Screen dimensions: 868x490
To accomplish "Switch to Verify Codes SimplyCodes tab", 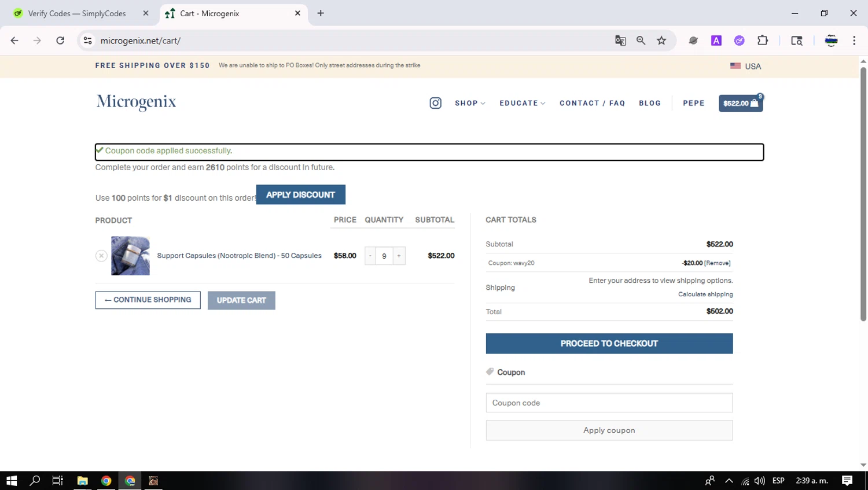I will point(77,13).
